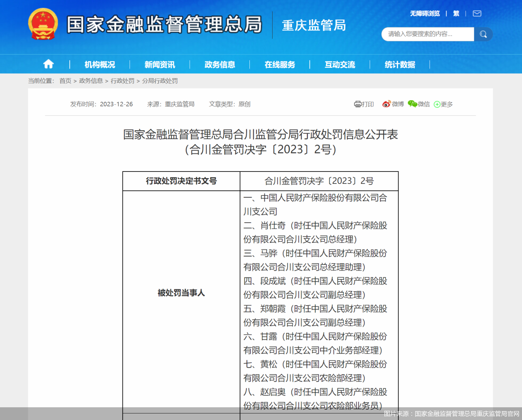Click the envelope mail icon top right
The height and width of the screenshot is (420, 522).
pyautogui.click(x=477, y=13)
